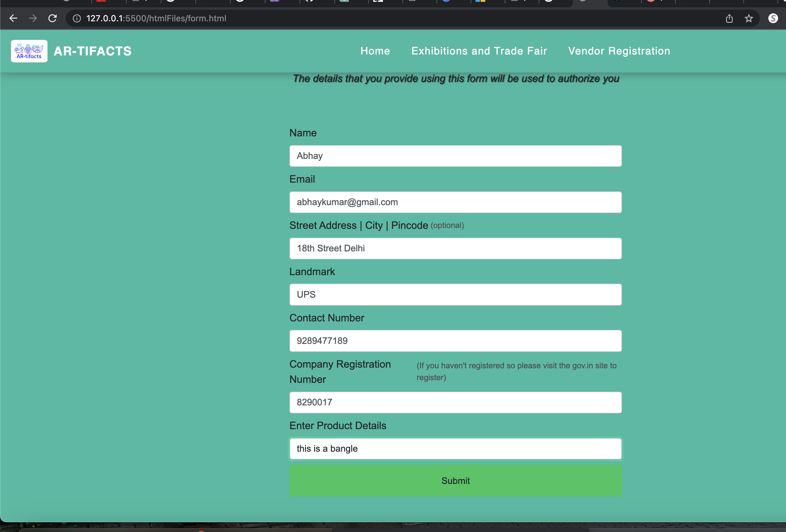Click the AR-TIFACTS brand title
The image size is (786, 532).
click(92, 51)
